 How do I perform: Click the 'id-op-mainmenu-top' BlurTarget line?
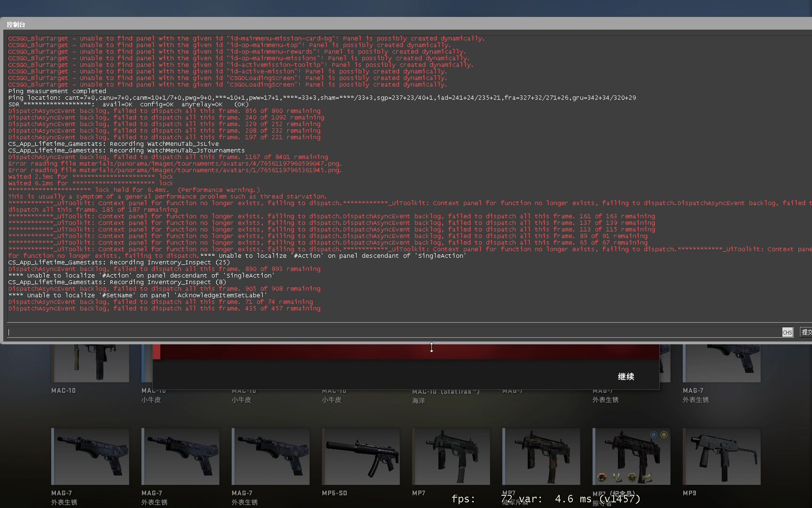229,45
